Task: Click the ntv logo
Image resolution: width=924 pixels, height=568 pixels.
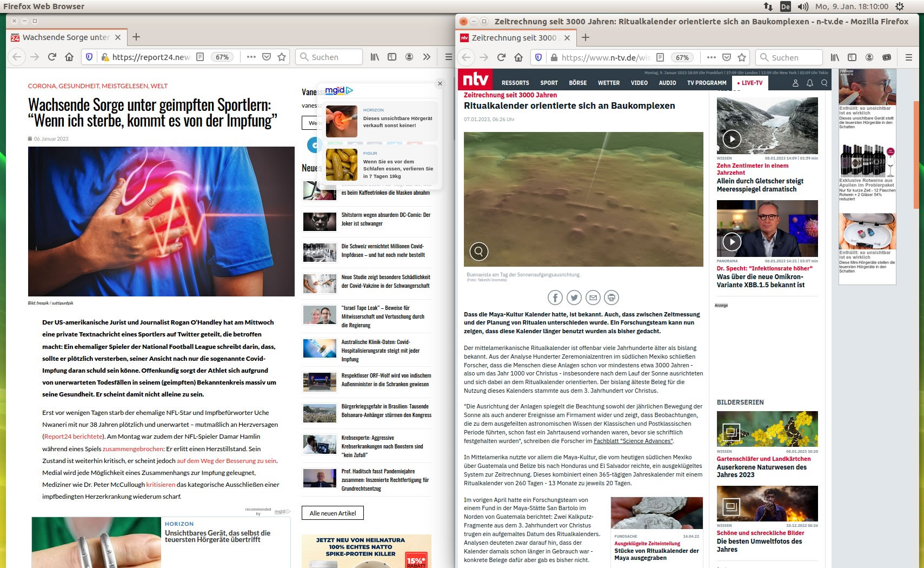Action: coord(475,80)
